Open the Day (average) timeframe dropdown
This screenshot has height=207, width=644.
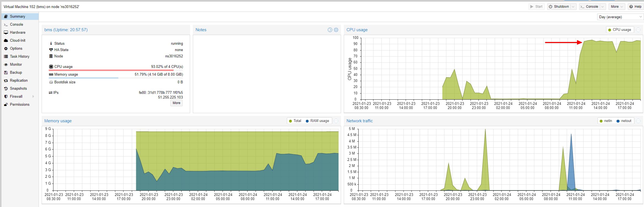(620, 17)
